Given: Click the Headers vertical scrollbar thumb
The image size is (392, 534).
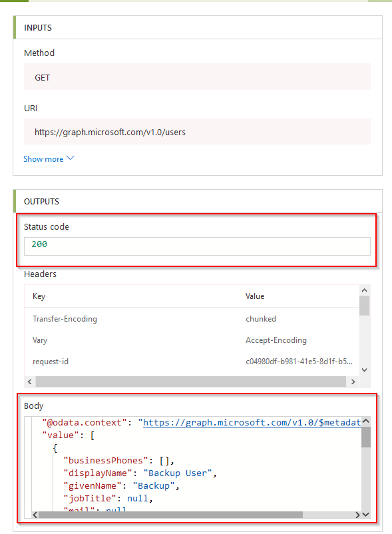Looking at the screenshot, I should [x=365, y=306].
